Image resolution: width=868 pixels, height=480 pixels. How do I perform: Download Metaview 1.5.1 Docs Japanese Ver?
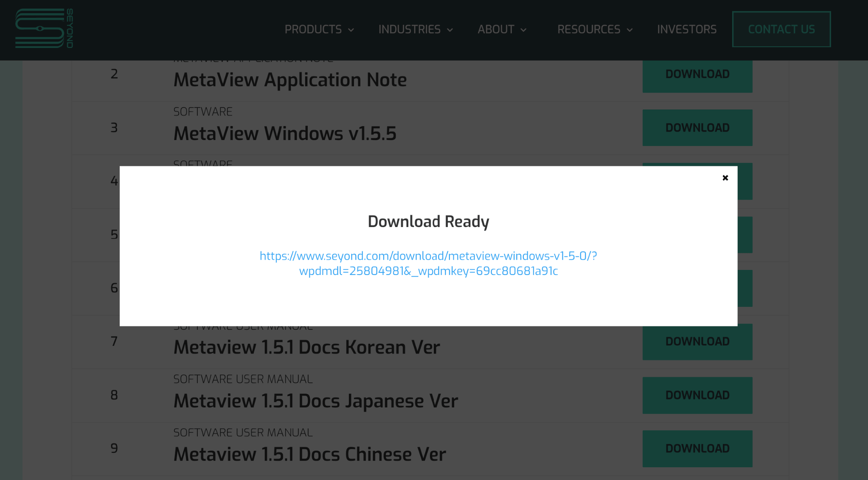tap(697, 395)
